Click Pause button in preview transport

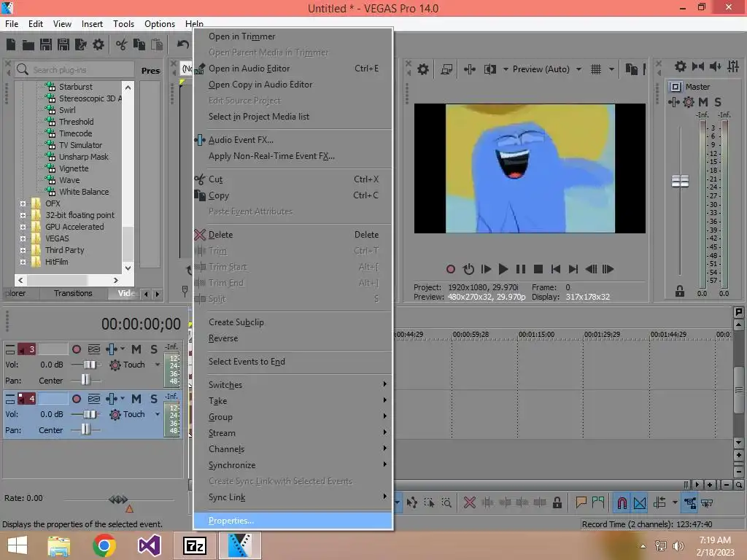pos(521,269)
